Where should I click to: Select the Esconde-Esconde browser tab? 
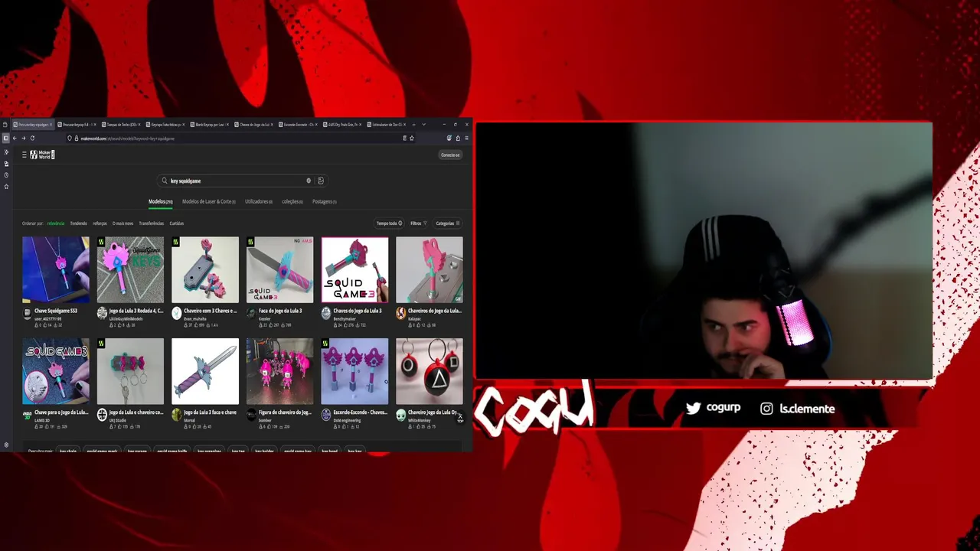click(x=298, y=125)
